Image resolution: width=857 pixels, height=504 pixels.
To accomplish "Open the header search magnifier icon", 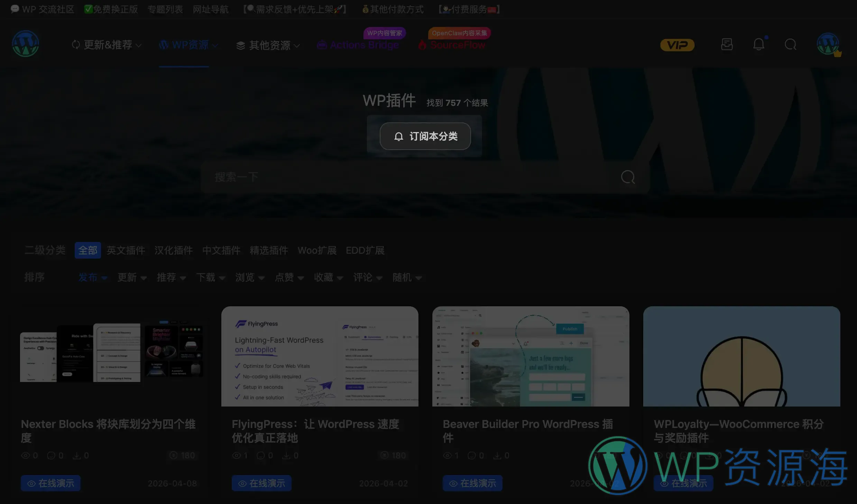I will tap(791, 45).
